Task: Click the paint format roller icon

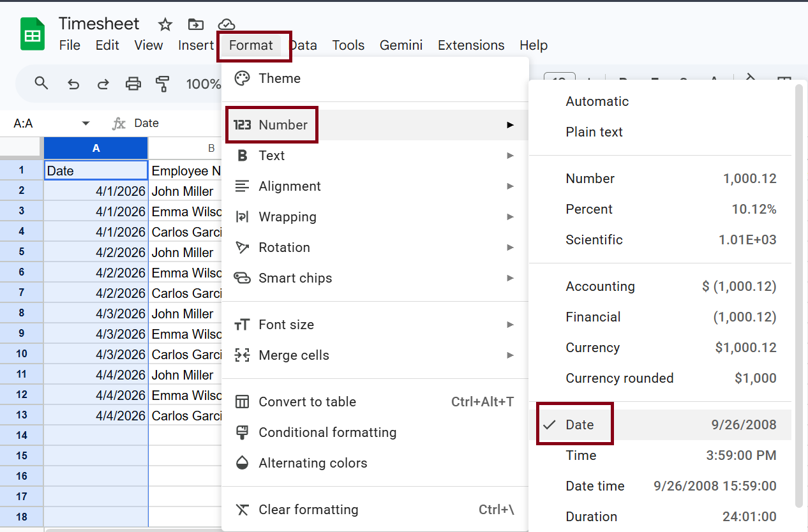Action: pos(163,84)
